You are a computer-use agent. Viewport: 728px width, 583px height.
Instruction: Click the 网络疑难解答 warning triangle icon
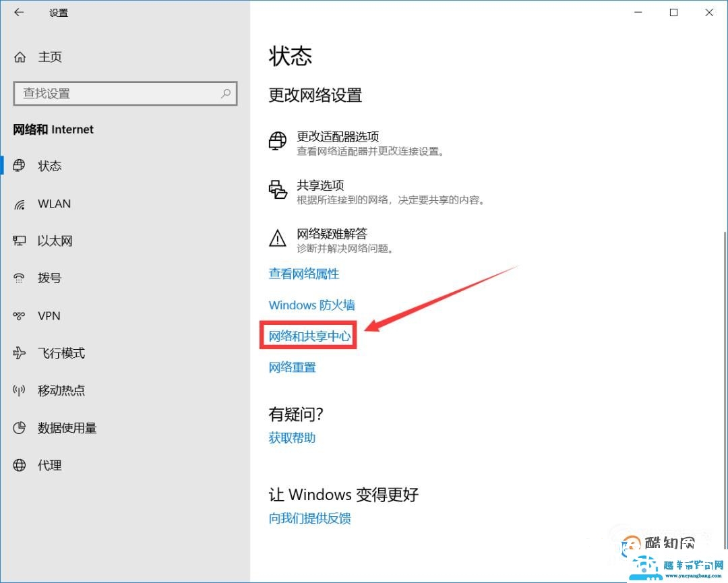[x=278, y=238]
